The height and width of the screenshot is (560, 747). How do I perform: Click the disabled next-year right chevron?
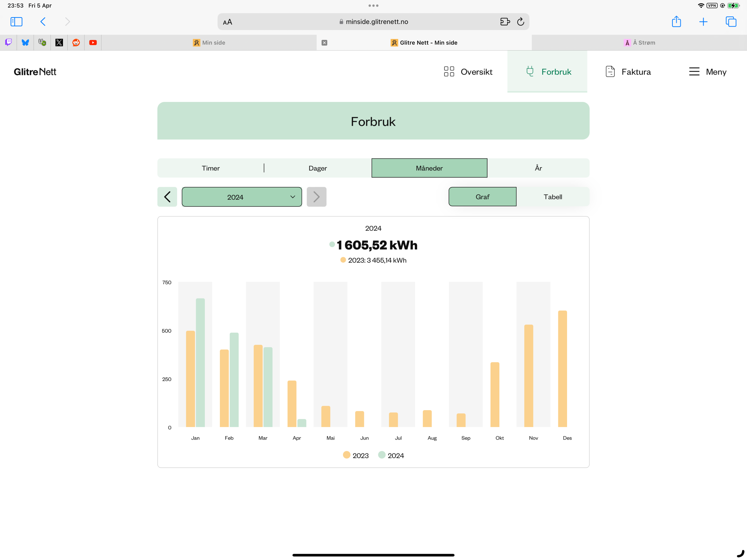pos(316,197)
